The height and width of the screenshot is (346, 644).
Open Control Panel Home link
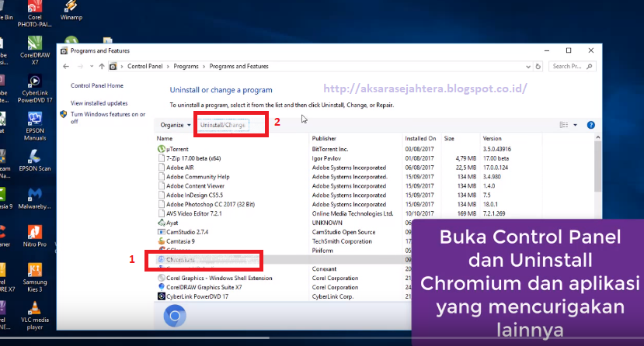tap(97, 85)
